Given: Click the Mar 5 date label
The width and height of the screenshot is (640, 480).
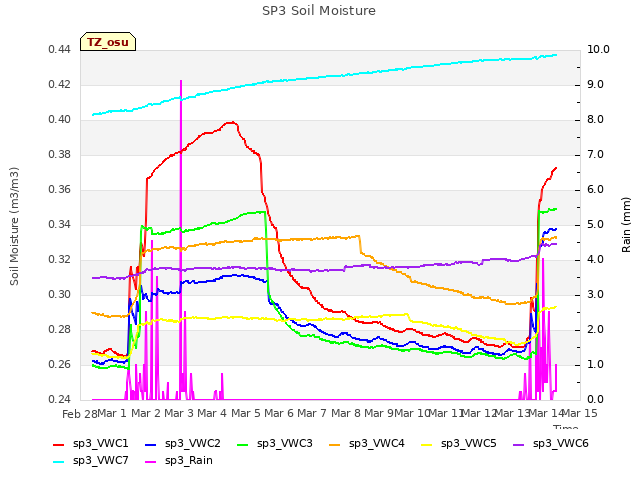Looking at the screenshot, I should coord(246,413).
